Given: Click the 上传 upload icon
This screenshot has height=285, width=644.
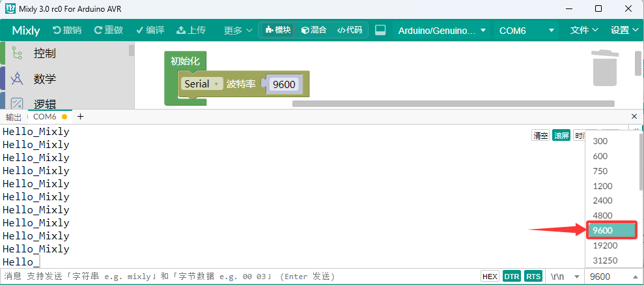Looking at the screenshot, I should click(x=181, y=30).
